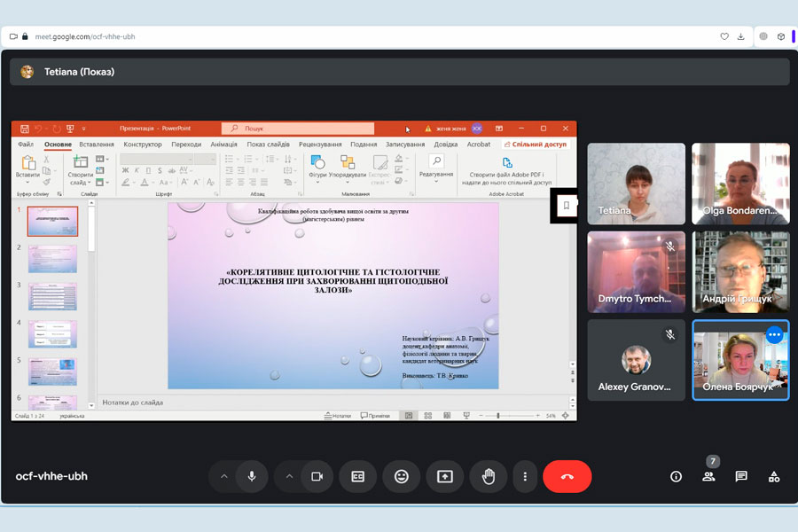
Task: Switch to Вставлення ribbon tab
Action: tap(97, 144)
